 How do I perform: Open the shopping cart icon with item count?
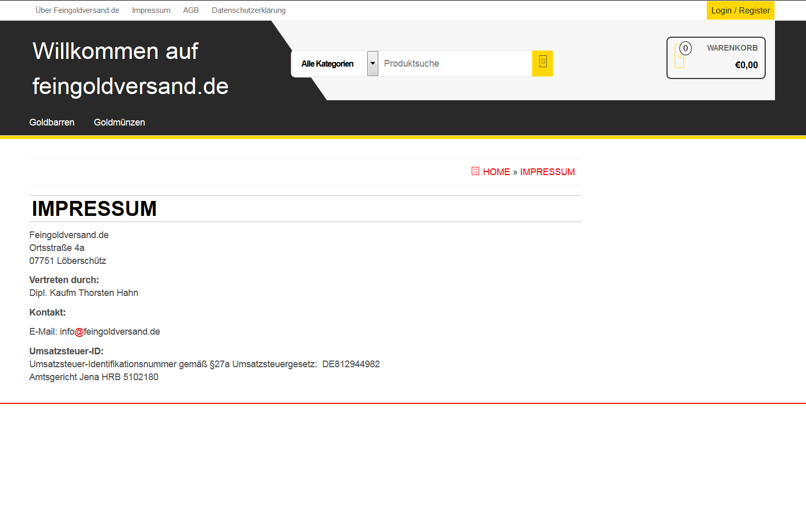pyautogui.click(x=683, y=55)
